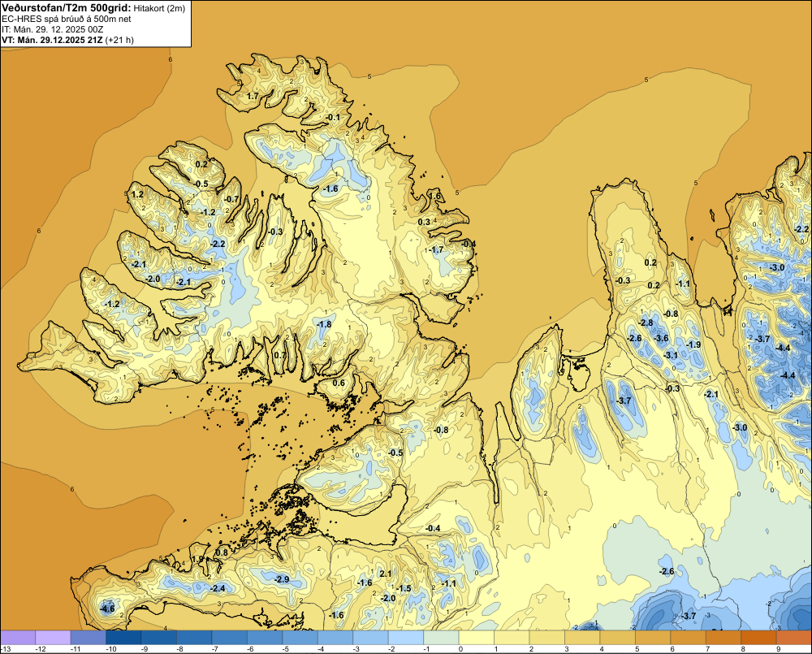Pick the legend swatch labeled -4
Image resolution: width=812 pixels, height=654 pixels.
[x=335, y=637]
